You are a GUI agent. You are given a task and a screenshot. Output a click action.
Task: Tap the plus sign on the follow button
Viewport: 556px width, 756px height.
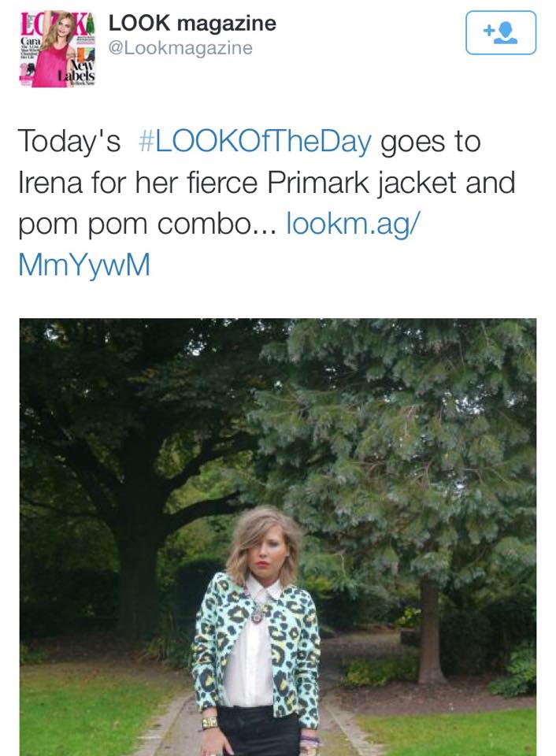pos(488,30)
